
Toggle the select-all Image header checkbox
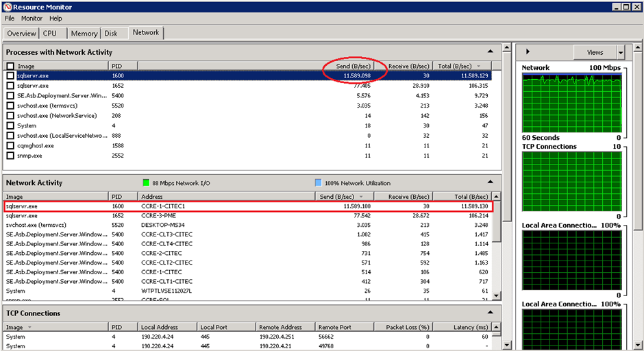(10, 66)
